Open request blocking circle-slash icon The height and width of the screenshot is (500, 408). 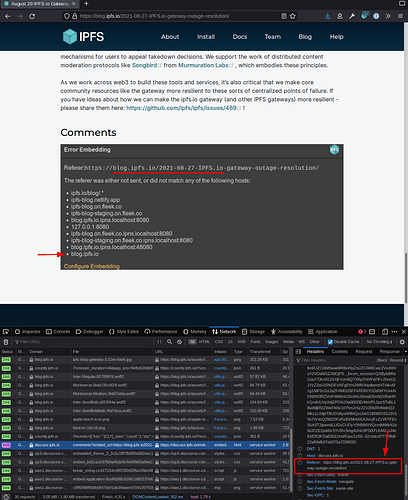(x=179, y=342)
